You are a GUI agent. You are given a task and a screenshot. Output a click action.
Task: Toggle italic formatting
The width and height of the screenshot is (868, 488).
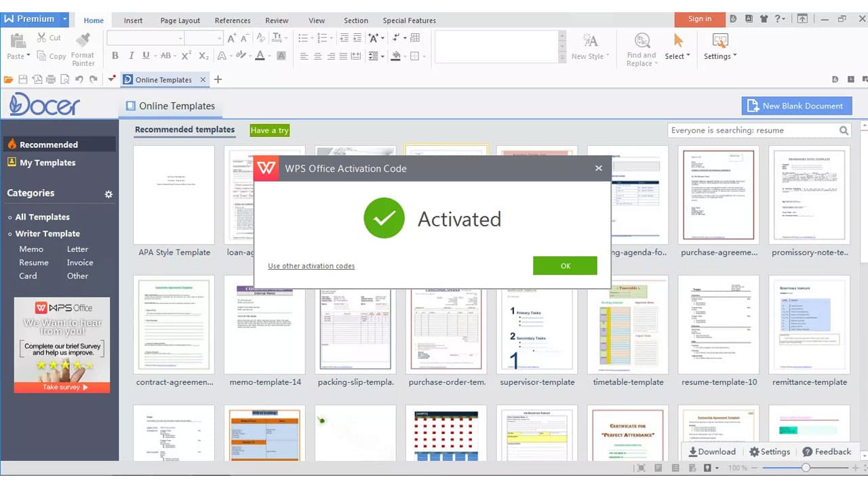point(131,56)
